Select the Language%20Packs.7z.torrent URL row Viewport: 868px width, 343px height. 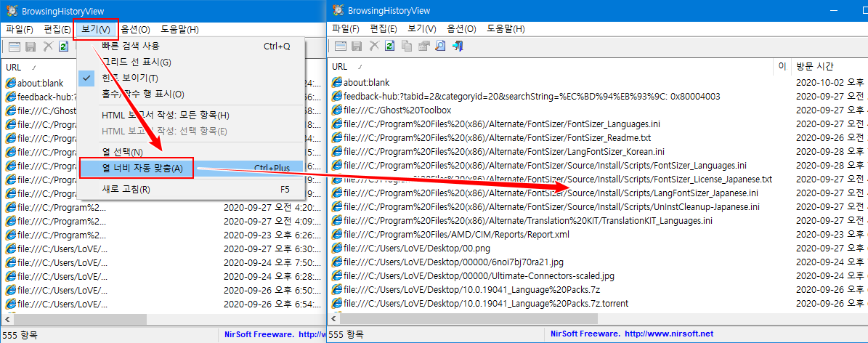click(485, 304)
